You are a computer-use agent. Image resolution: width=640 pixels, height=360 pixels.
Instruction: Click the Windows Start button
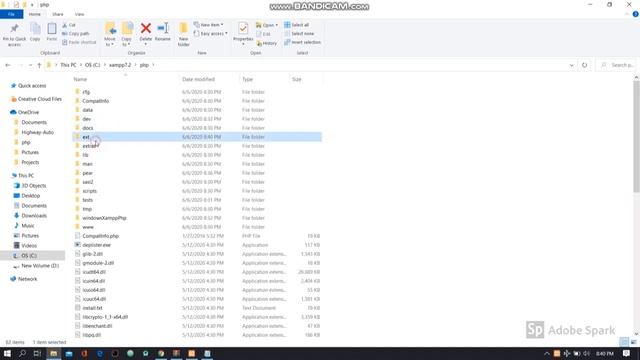(x=7, y=353)
